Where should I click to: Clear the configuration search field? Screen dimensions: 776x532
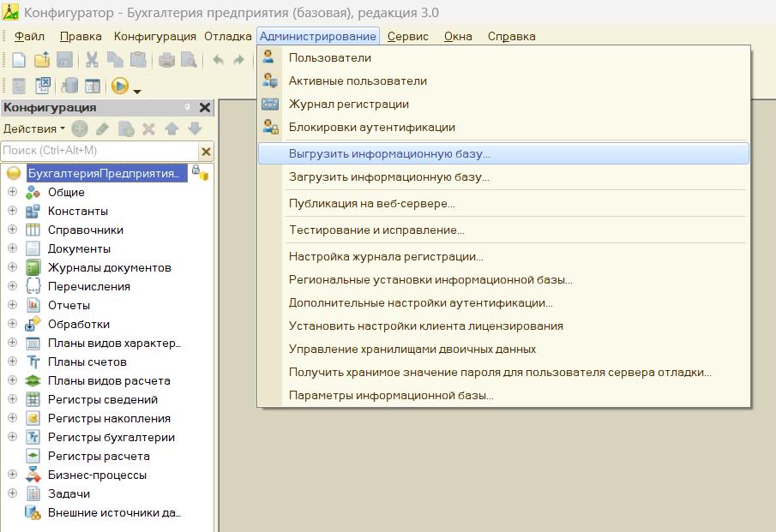point(206,152)
